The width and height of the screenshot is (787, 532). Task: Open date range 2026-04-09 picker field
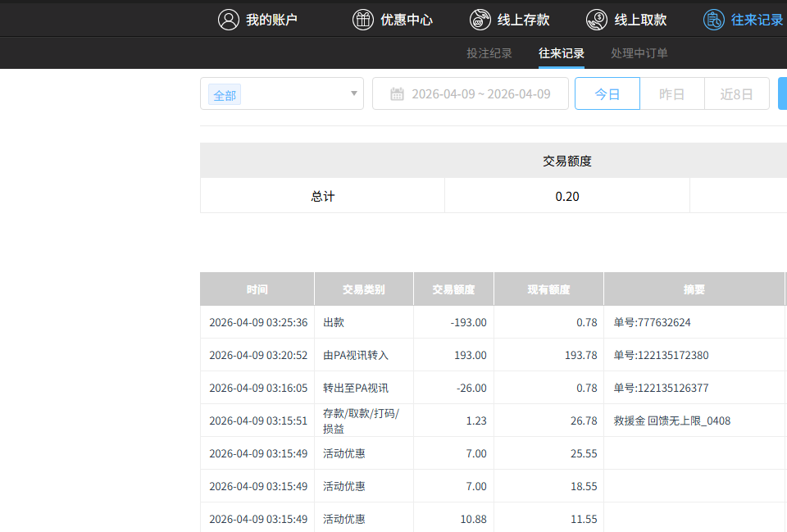[x=480, y=94]
